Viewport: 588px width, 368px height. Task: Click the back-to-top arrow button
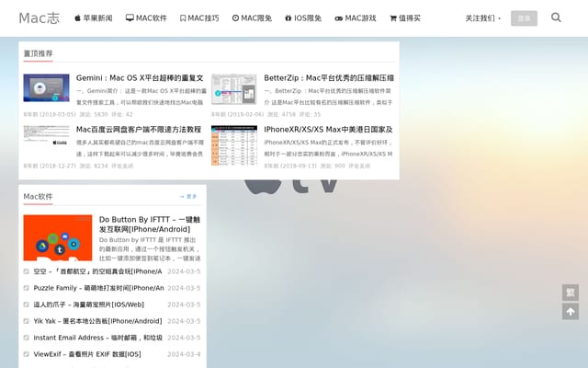tap(571, 311)
